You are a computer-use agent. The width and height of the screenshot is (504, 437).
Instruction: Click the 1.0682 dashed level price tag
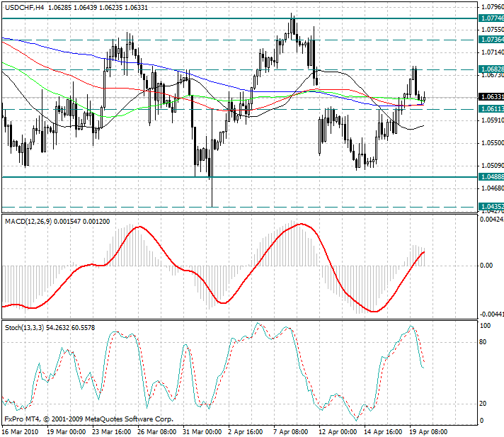[x=491, y=69]
